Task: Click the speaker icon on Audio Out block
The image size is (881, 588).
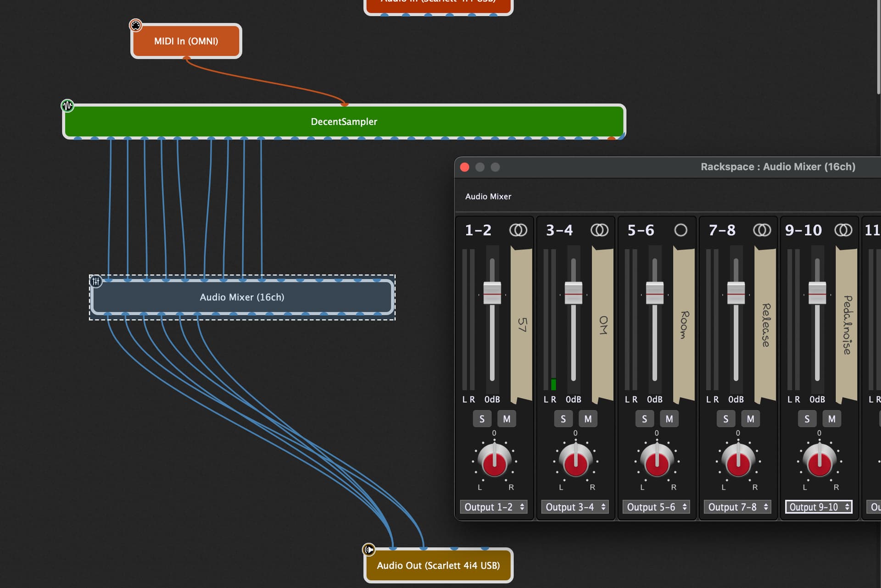Action: pos(368,549)
